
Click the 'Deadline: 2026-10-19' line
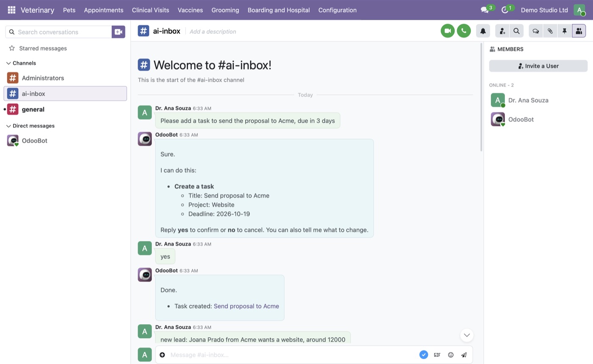point(219,214)
